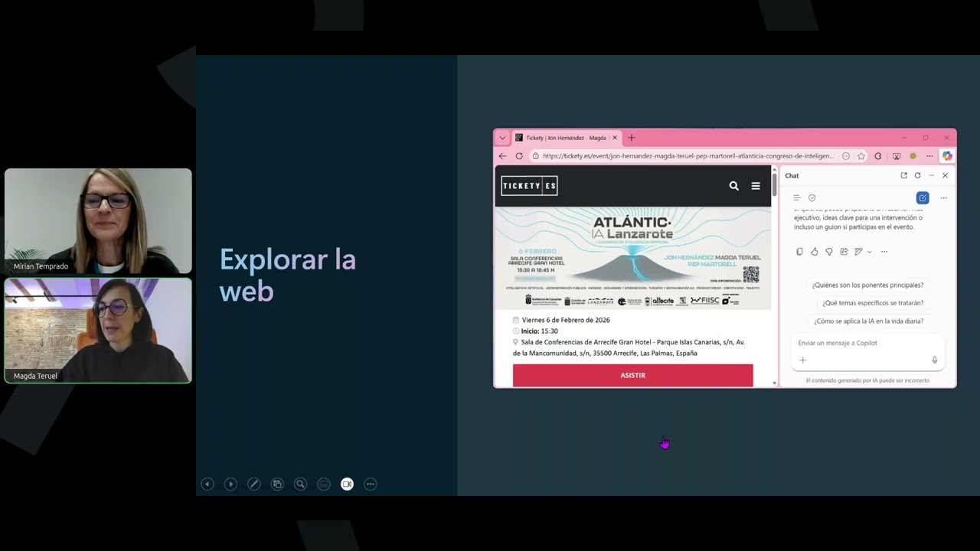
Task: Click the text 'Viernes 6 de Febrero de 2026'
Action: tap(566, 320)
